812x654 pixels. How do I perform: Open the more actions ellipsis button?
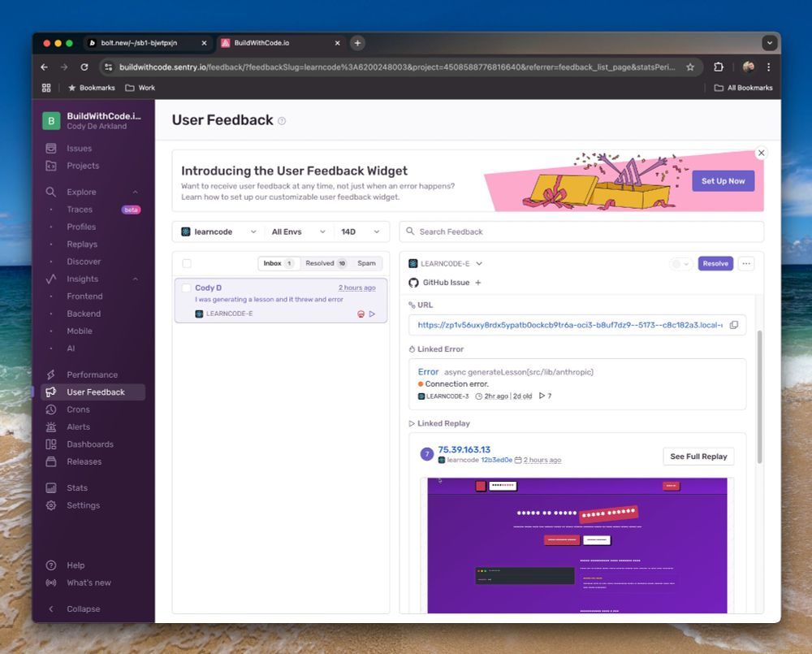pos(745,263)
